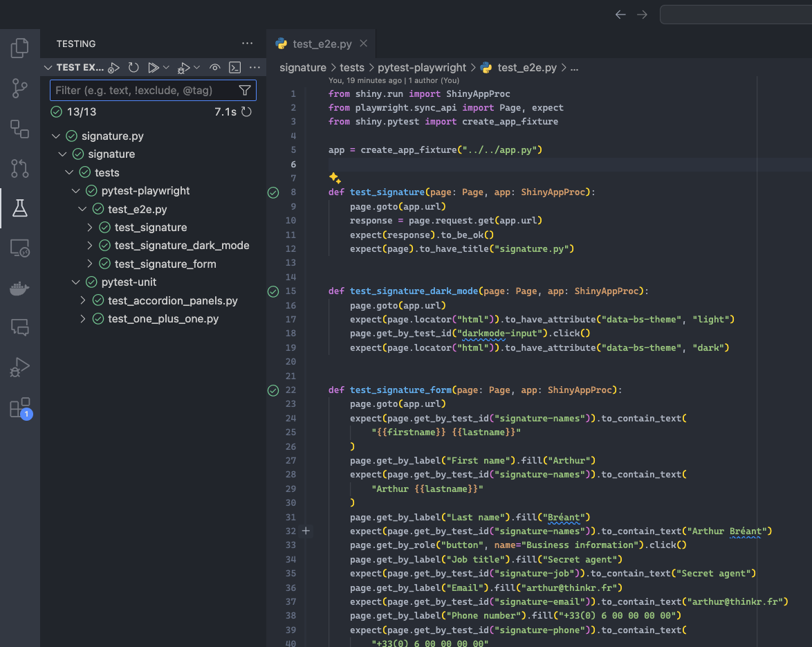Click the git blame annotation 'You, 19 minutes ago'
Screen dimensions: 812x647
[x=365, y=80]
